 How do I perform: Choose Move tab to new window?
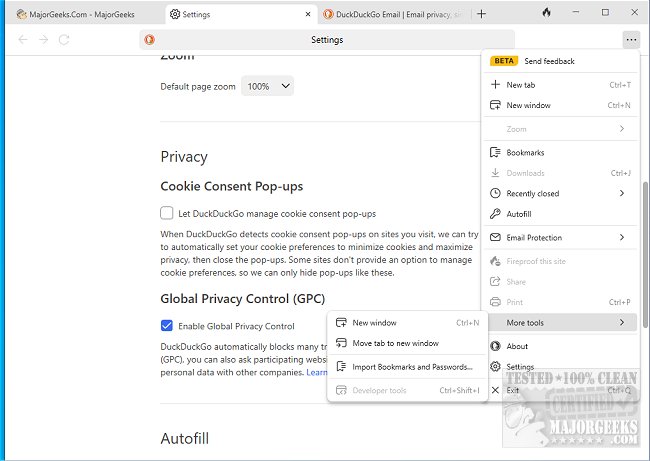click(x=395, y=343)
